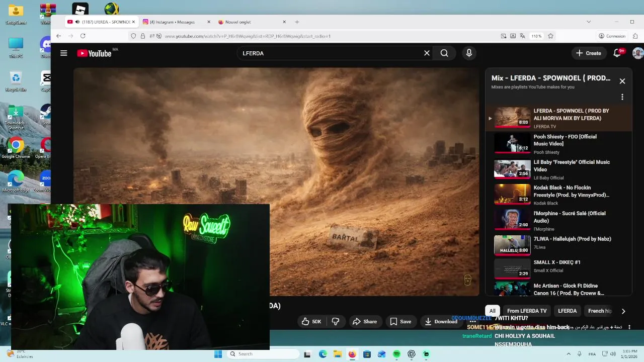Go to the YouTube home logo
This screenshot has height=362, width=644.
pyautogui.click(x=94, y=53)
